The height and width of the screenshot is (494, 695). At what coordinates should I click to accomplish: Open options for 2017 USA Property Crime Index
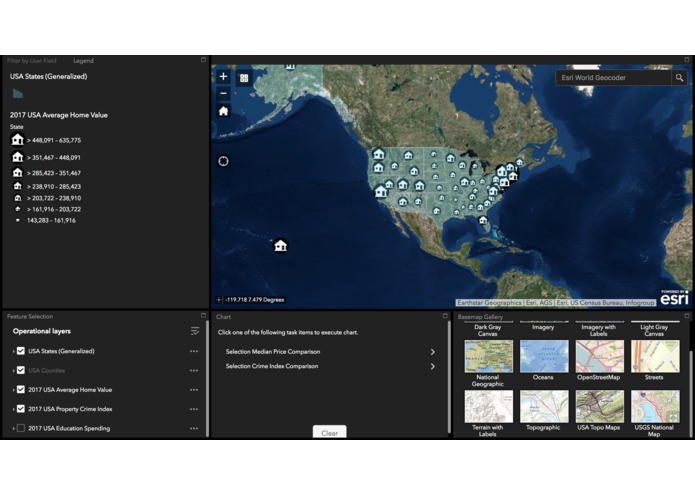click(x=194, y=409)
